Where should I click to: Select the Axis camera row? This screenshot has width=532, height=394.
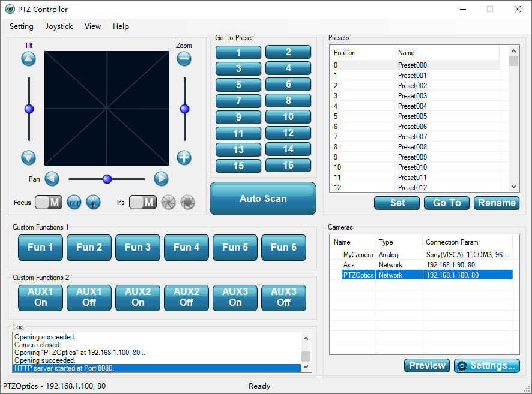[x=422, y=265]
